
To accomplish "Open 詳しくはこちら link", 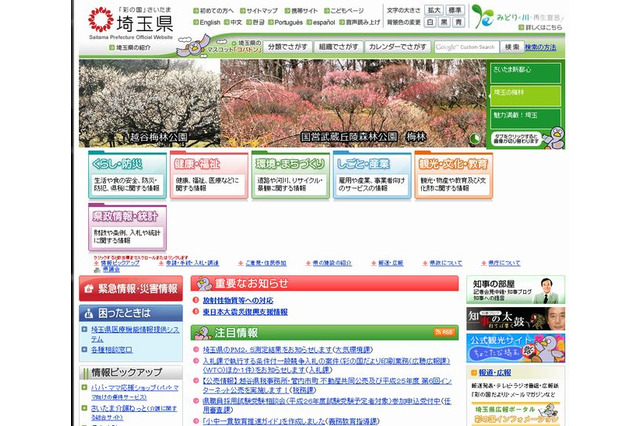I will pyautogui.click(x=540, y=27).
